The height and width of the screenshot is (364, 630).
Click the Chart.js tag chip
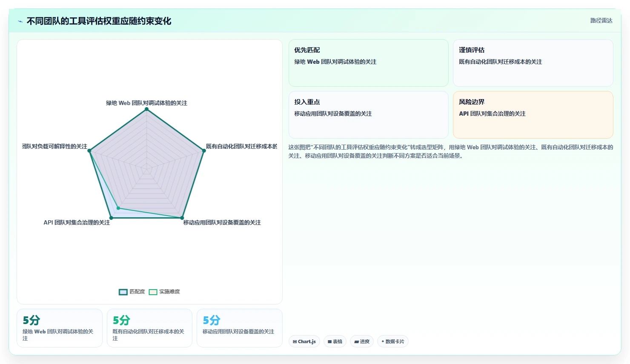click(304, 341)
